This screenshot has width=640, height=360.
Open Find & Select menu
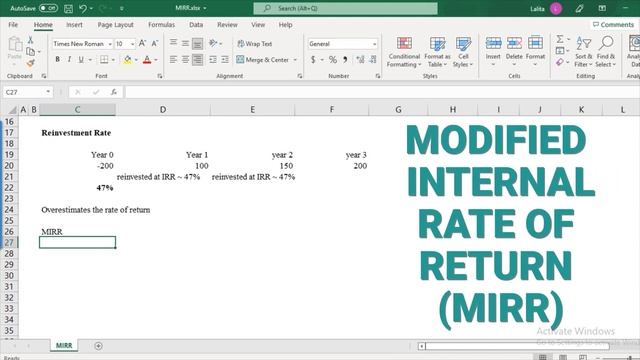pyautogui.click(x=605, y=52)
